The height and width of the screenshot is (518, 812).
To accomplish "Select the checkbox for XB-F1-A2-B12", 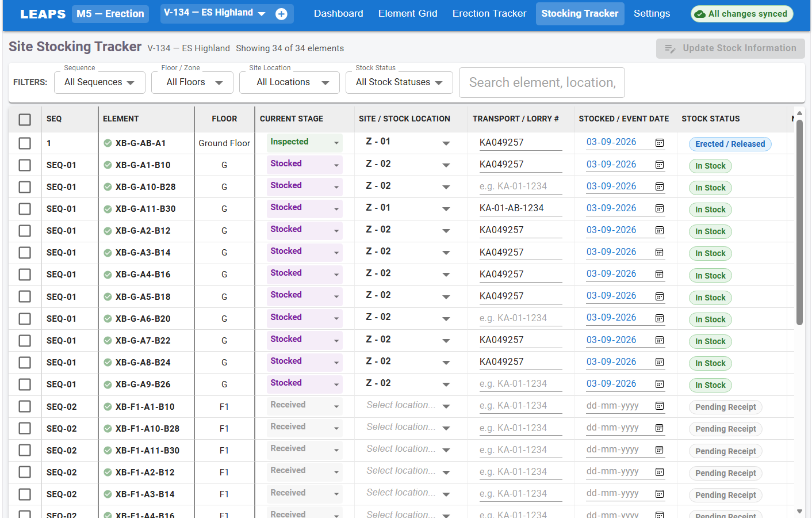I will coord(25,472).
